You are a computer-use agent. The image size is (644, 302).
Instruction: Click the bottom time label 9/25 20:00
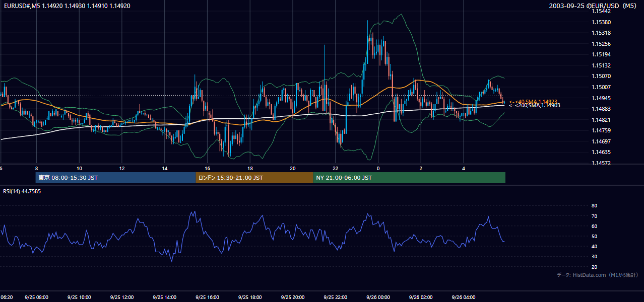[293, 297]
